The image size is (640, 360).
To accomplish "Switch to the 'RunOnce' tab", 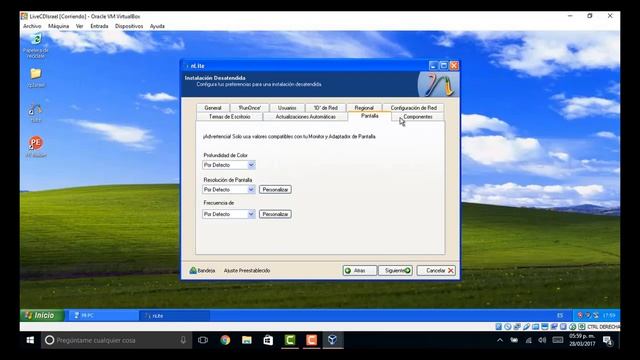I will [249, 108].
